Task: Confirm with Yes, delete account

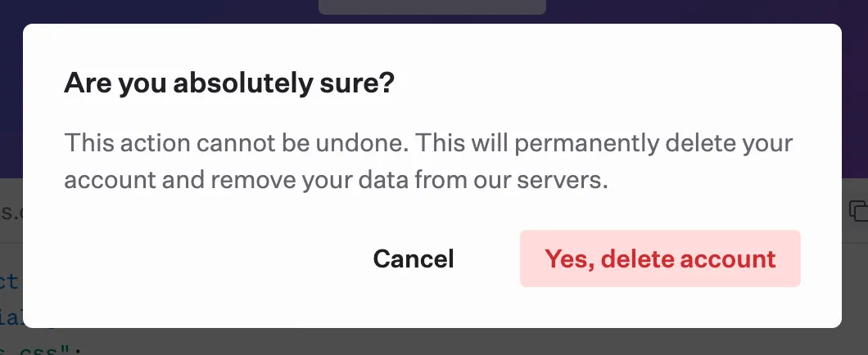Action: tap(660, 259)
